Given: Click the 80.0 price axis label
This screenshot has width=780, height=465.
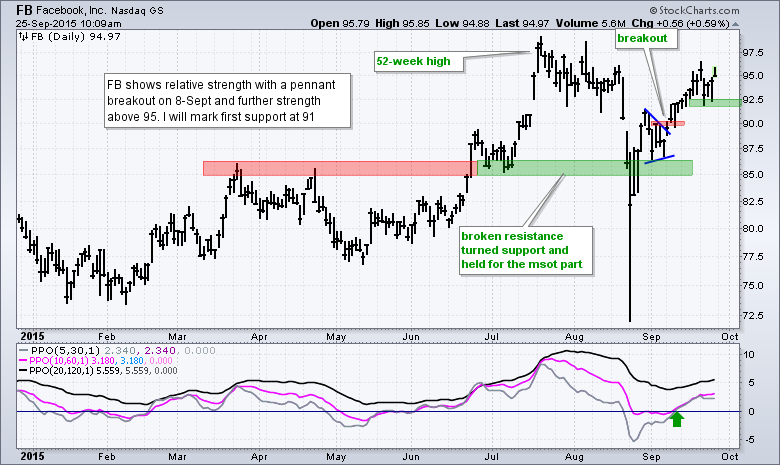Looking at the screenshot, I should pyautogui.click(x=753, y=229).
